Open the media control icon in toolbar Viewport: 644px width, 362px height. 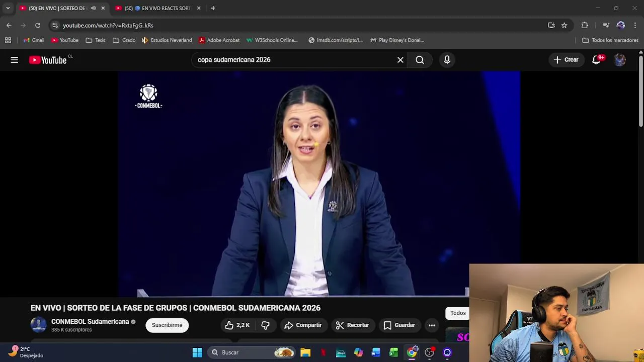[606, 25]
